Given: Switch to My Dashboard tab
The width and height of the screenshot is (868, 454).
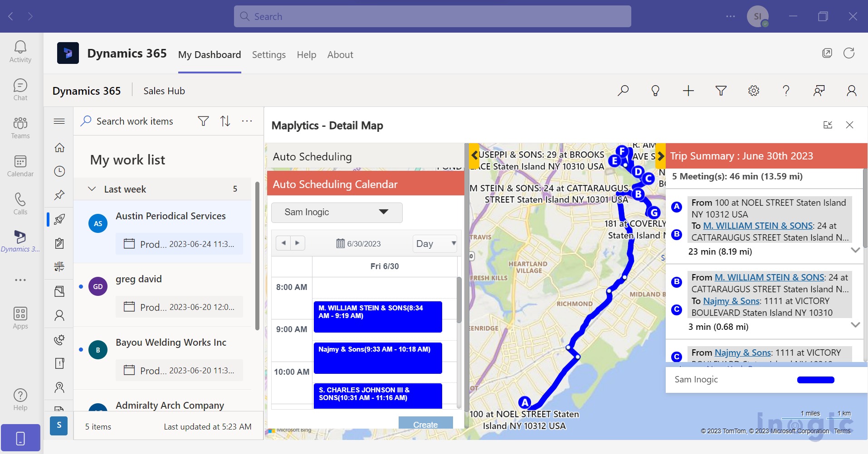Looking at the screenshot, I should click(x=210, y=55).
